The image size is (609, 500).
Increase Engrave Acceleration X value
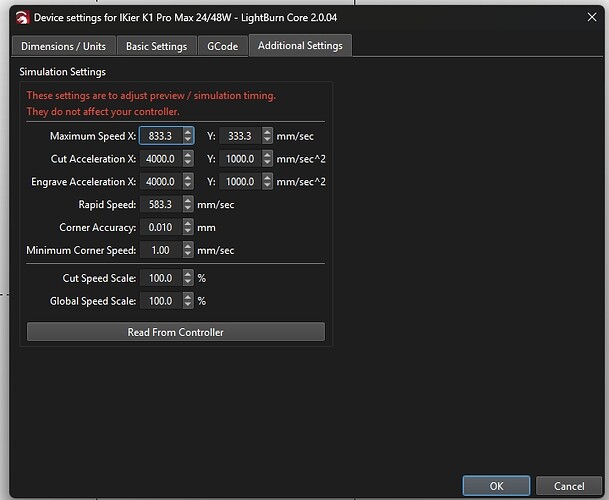coord(188,178)
